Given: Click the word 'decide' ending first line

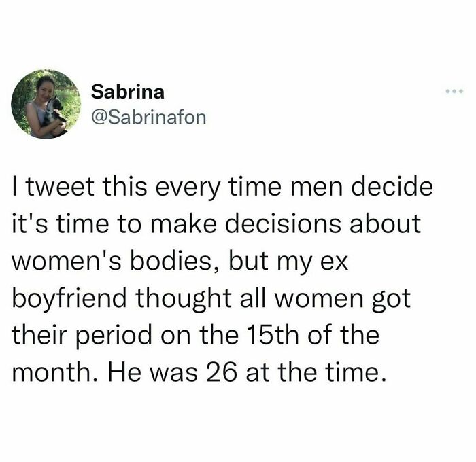Looking at the screenshot, I should pos(392,187).
